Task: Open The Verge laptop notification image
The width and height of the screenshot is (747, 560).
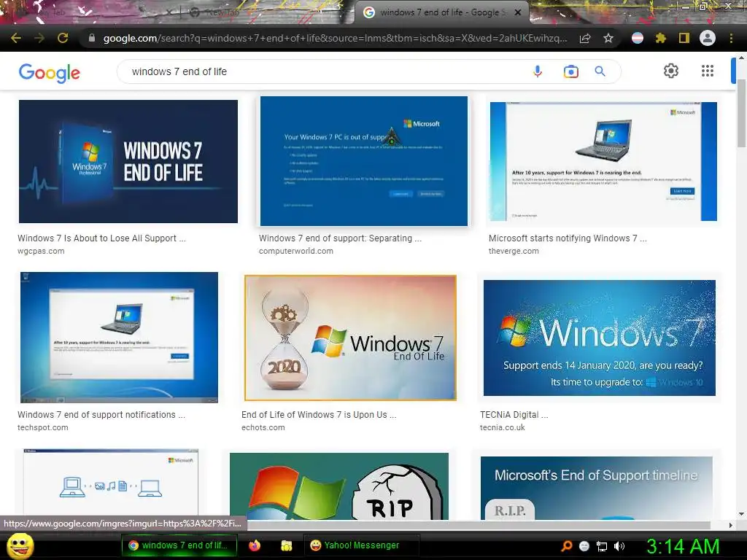Action: tap(603, 161)
